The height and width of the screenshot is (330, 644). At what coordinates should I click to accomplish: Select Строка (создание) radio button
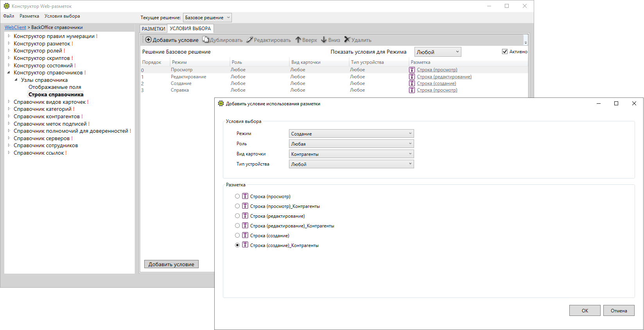237,235
